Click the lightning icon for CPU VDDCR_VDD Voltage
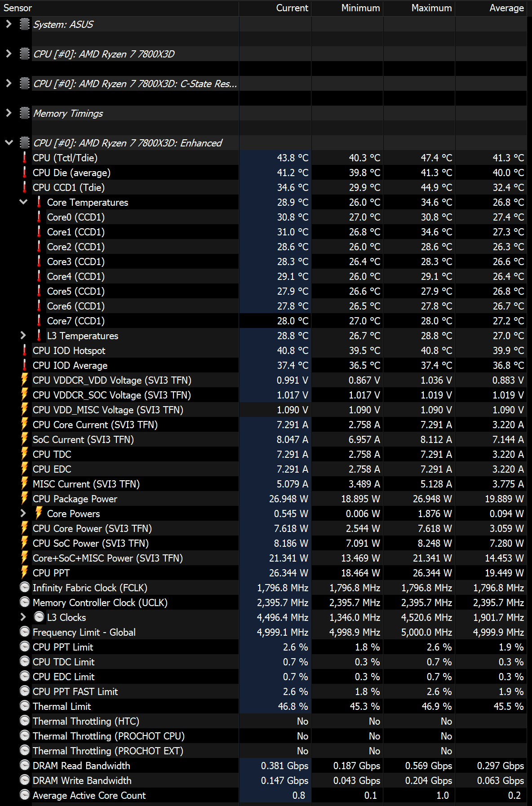The height and width of the screenshot is (806, 532). pos(25,380)
